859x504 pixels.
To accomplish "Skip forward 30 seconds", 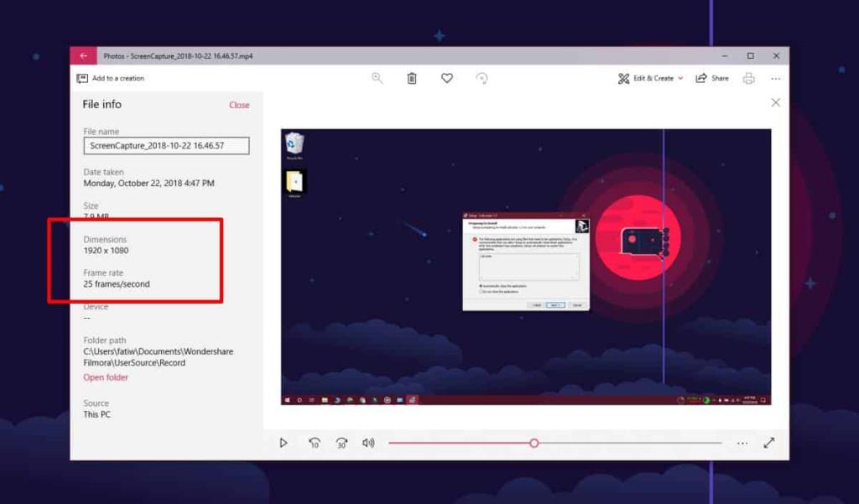I will (x=341, y=443).
